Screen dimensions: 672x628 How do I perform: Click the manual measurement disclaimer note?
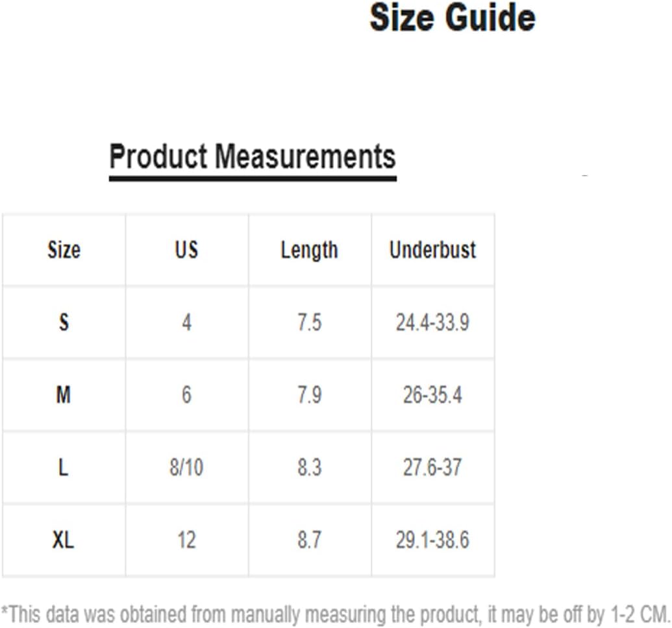click(336, 615)
